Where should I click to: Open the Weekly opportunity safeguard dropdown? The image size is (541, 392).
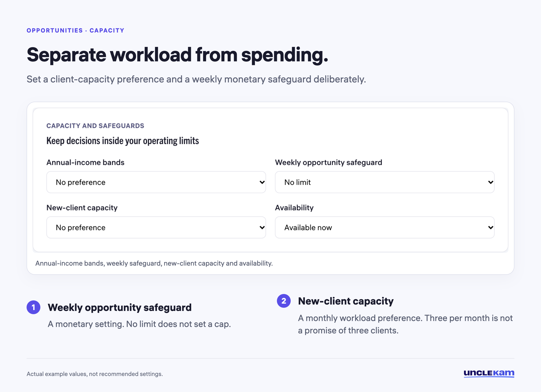pos(384,182)
